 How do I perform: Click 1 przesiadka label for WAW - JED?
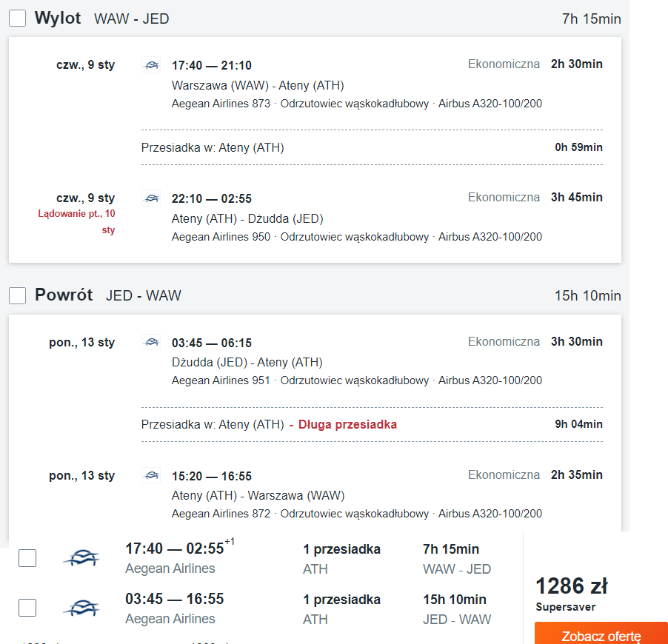(341, 549)
